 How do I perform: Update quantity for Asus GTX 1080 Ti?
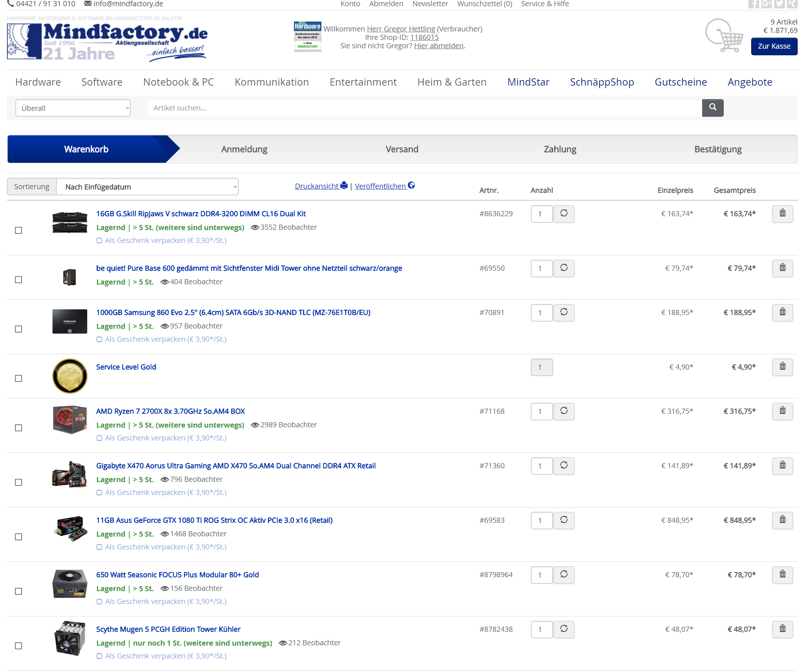563,520
